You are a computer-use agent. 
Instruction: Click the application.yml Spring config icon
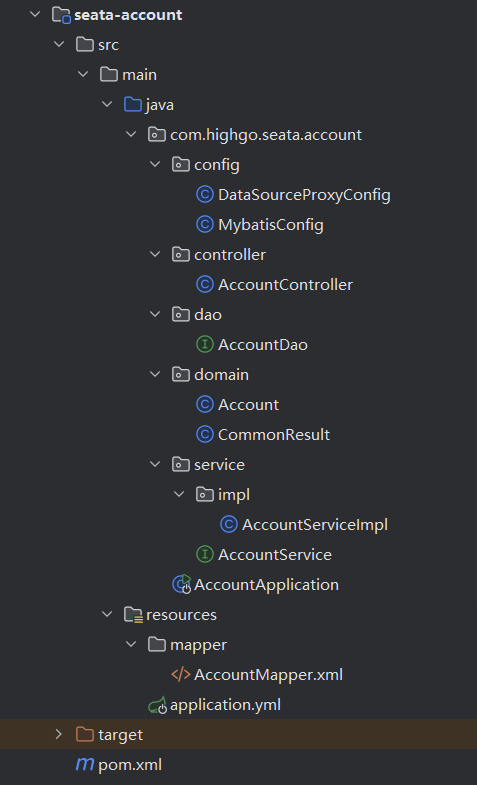[158, 705]
